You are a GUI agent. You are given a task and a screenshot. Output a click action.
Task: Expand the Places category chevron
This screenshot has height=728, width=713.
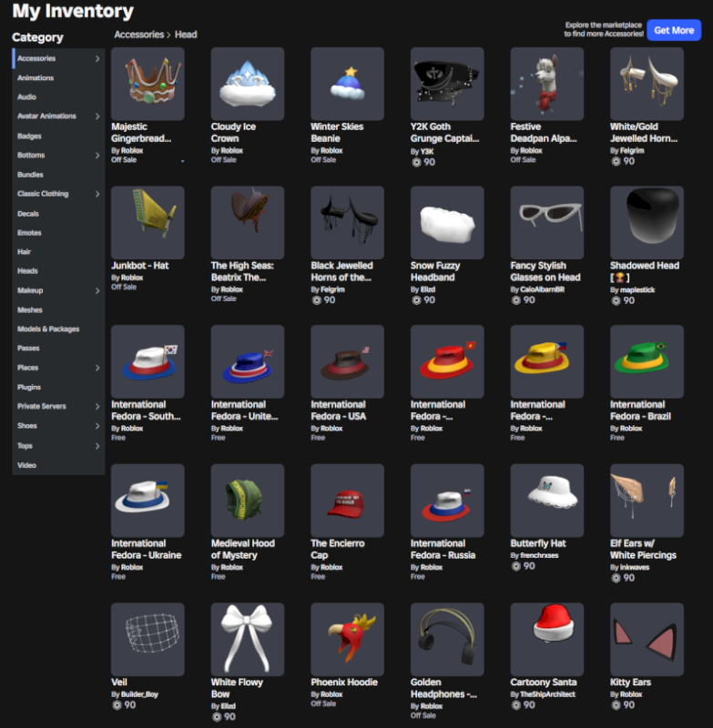[97, 368]
